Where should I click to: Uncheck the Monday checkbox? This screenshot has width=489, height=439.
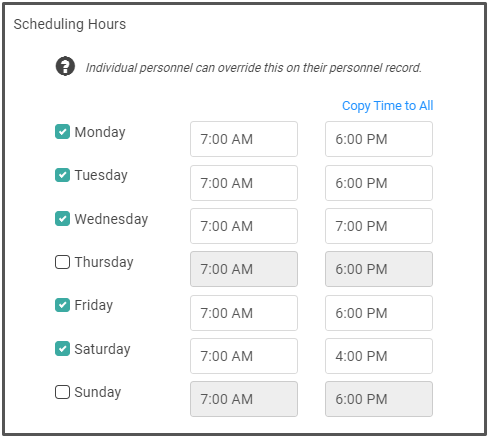tap(62, 132)
